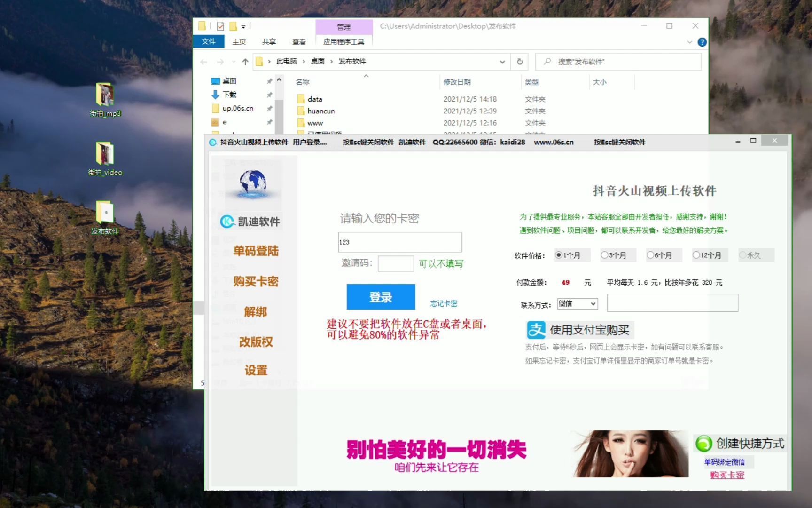The height and width of the screenshot is (508, 812).
Task: Expand the breadcrumb arrow after 此电脑
Action: [304, 62]
